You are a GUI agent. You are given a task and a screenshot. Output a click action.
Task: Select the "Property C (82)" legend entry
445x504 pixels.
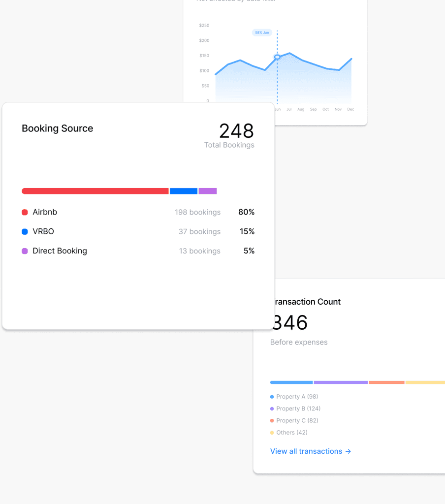pos(297,420)
